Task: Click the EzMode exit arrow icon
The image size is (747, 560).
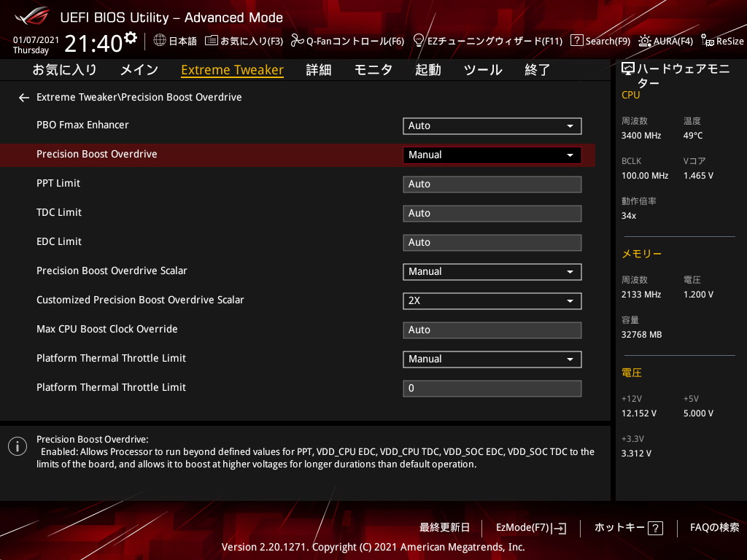Action: coord(560,528)
